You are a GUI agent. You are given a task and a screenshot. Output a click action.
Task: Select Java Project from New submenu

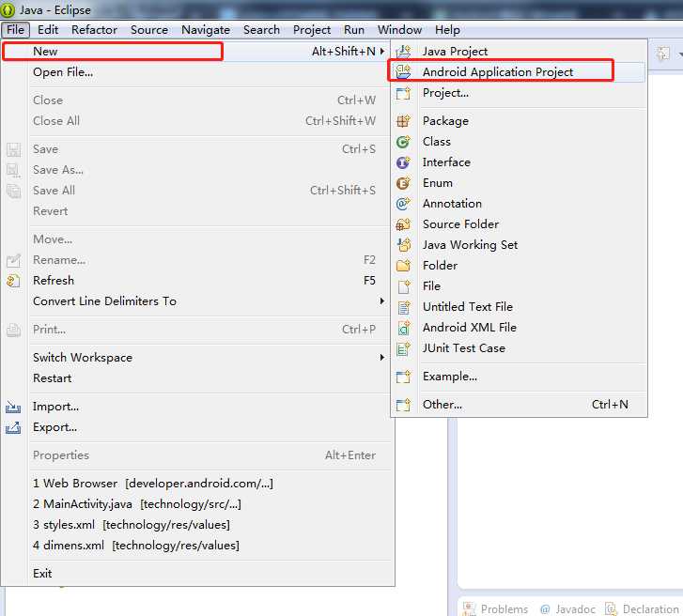click(x=519, y=52)
